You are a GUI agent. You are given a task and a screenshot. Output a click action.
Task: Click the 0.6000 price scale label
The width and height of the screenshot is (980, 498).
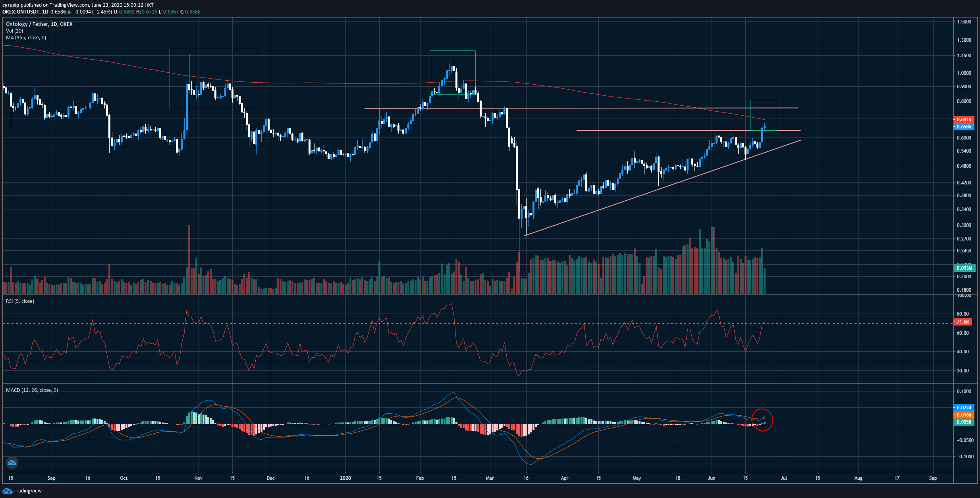pos(964,138)
